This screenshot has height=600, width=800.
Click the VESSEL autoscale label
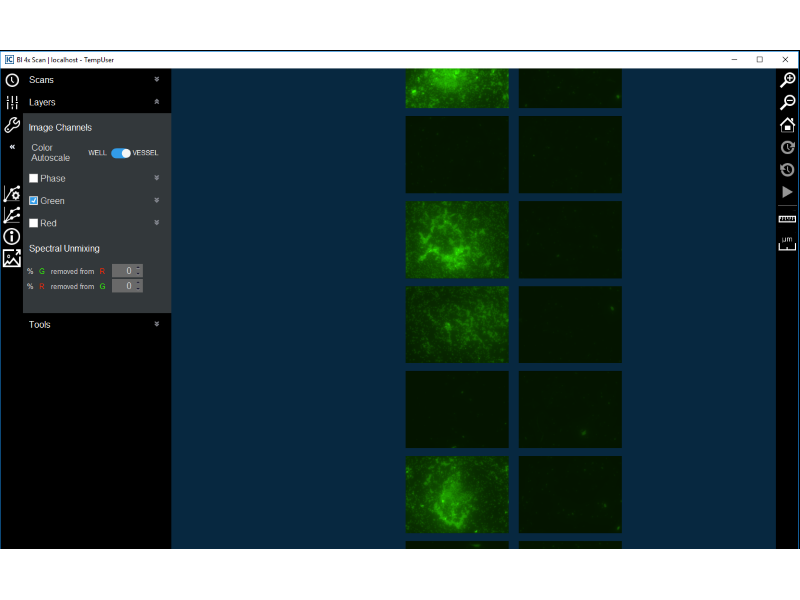[x=145, y=153]
